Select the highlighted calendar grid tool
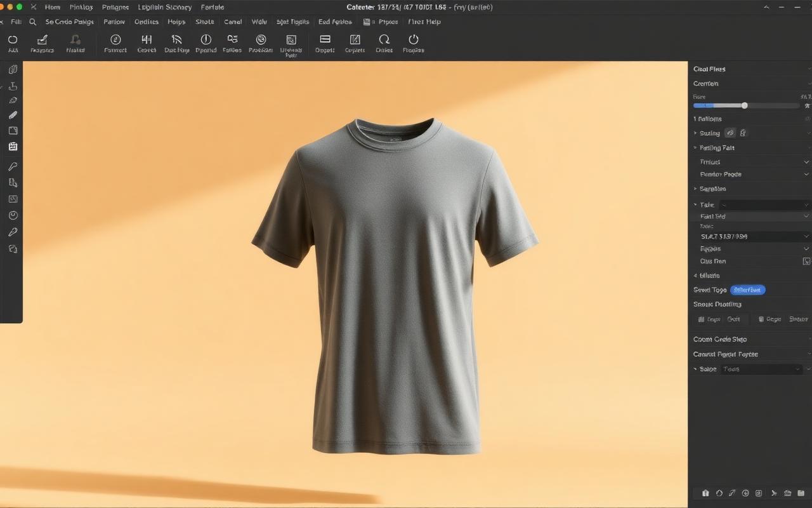812x508 pixels. coord(13,146)
